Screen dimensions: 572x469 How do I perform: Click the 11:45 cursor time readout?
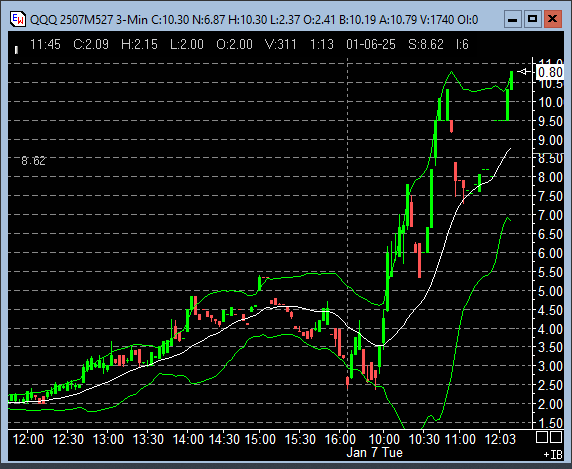45,44
